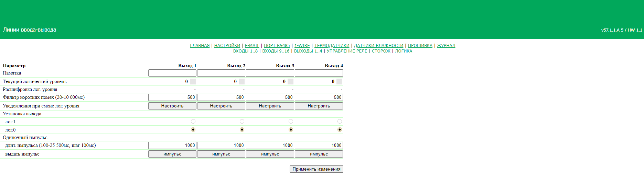The width and height of the screenshot is (644, 173).
Task: Select лог.1 radio for Выход 3
Action: 291,122
